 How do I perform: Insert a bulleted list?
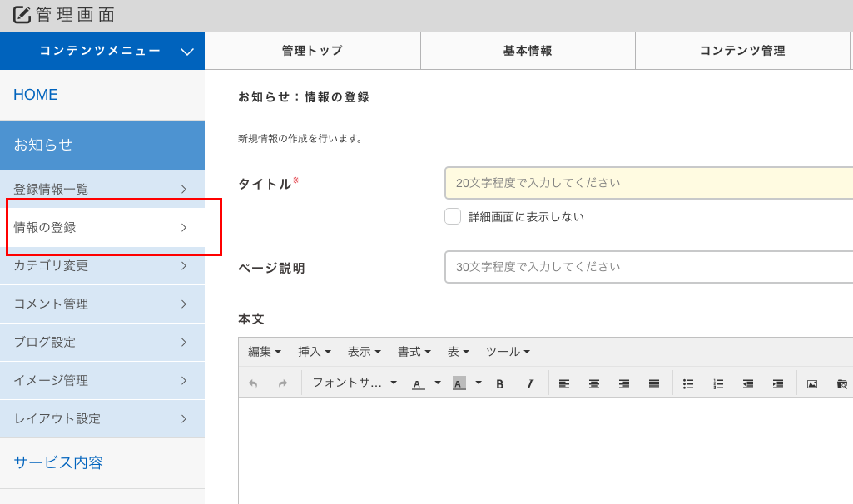pyautogui.click(x=688, y=383)
